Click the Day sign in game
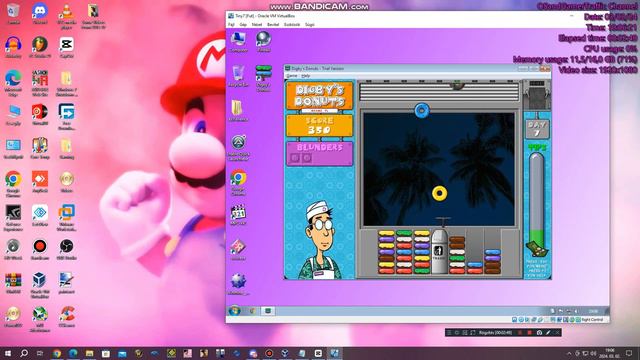The width and height of the screenshot is (640, 360). point(537,129)
